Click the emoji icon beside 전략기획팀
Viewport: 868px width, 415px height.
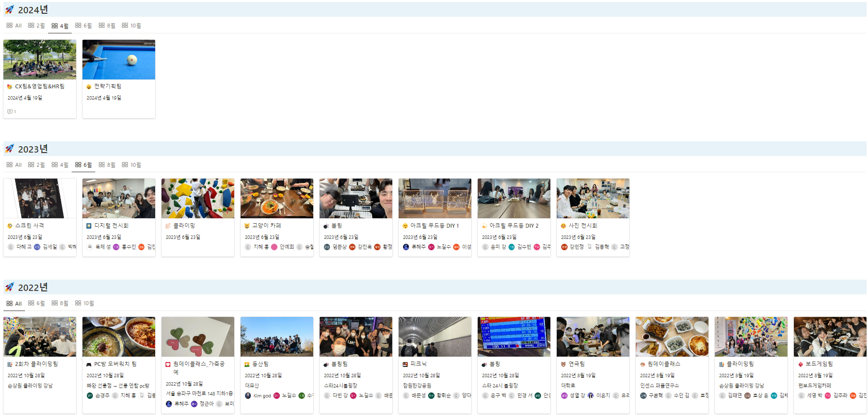pyautogui.click(x=89, y=86)
